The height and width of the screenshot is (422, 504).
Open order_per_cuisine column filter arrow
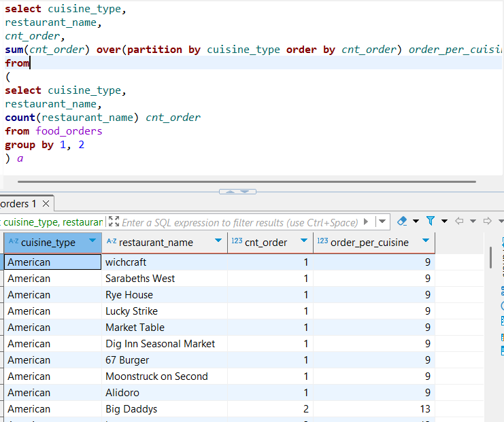(426, 242)
